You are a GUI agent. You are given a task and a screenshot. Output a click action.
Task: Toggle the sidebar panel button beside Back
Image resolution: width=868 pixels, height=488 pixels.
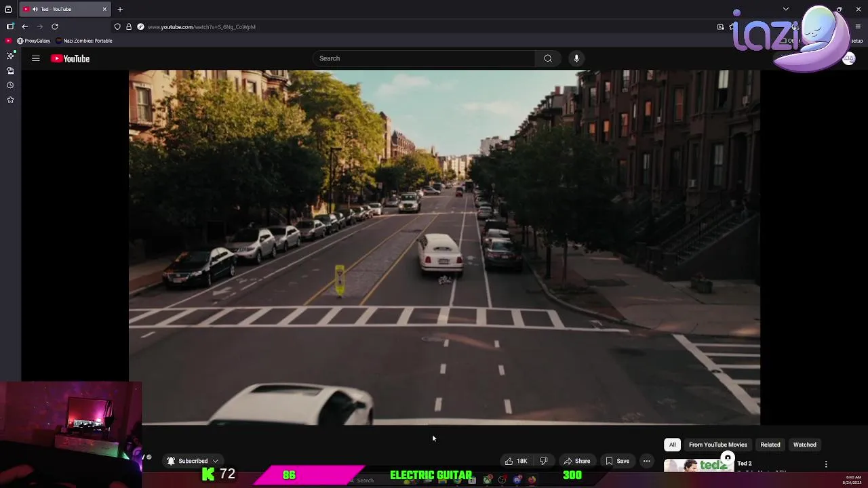[10, 26]
